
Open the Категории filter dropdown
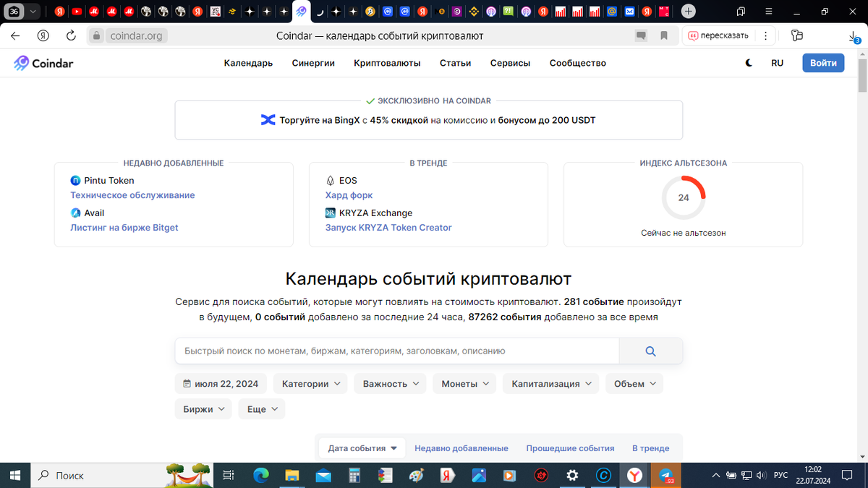pos(310,384)
